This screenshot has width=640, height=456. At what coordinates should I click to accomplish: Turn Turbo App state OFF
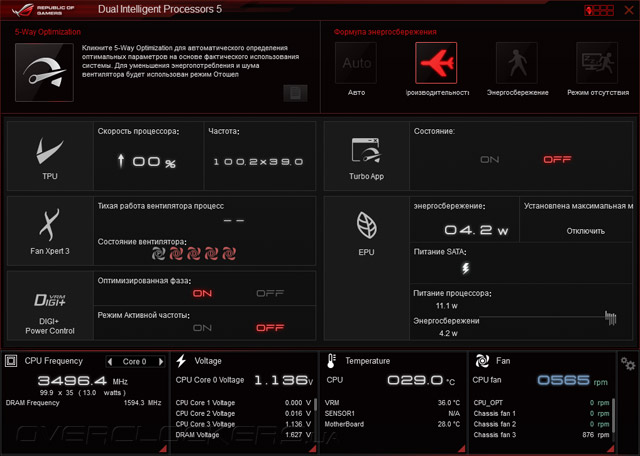[557, 160]
